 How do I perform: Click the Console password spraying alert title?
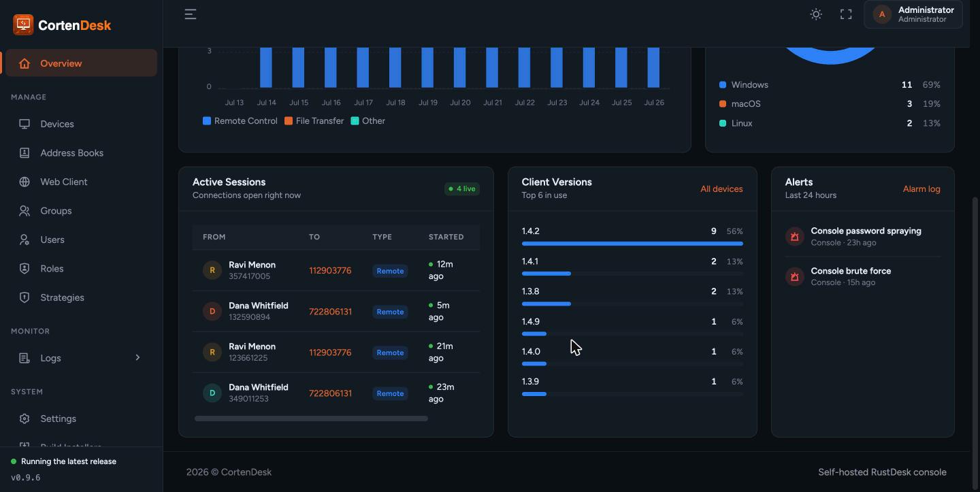[866, 231]
